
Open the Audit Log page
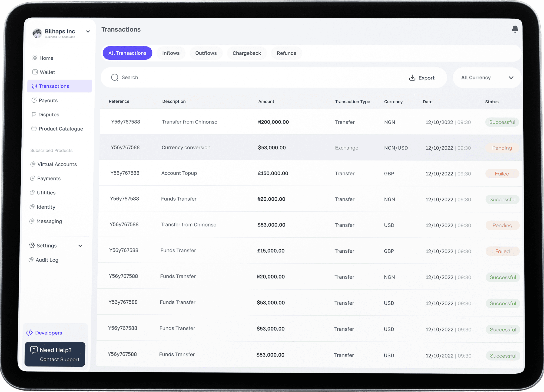coord(47,260)
